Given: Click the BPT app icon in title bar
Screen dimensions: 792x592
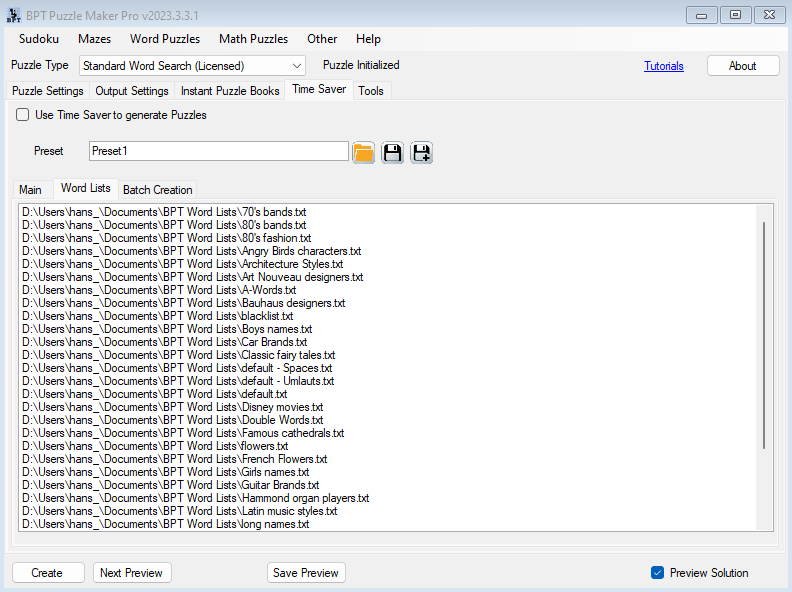Looking at the screenshot, I should [14, 14].
